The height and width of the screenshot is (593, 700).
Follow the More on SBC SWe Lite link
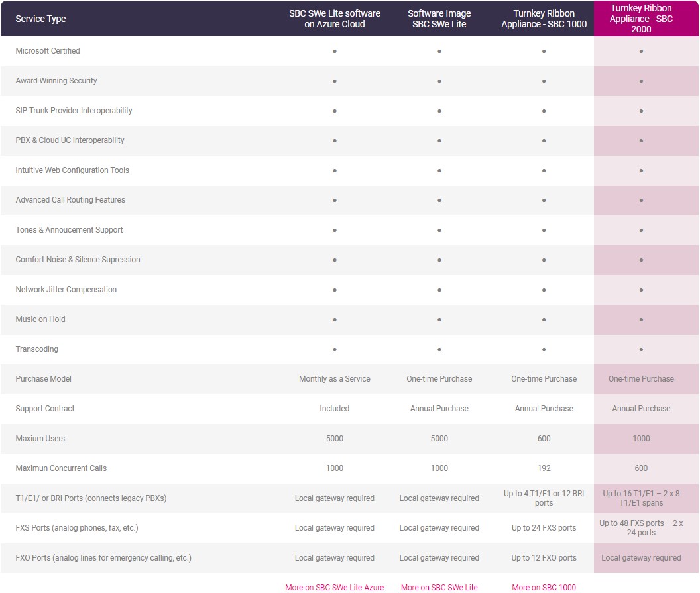tap(439, 587)
